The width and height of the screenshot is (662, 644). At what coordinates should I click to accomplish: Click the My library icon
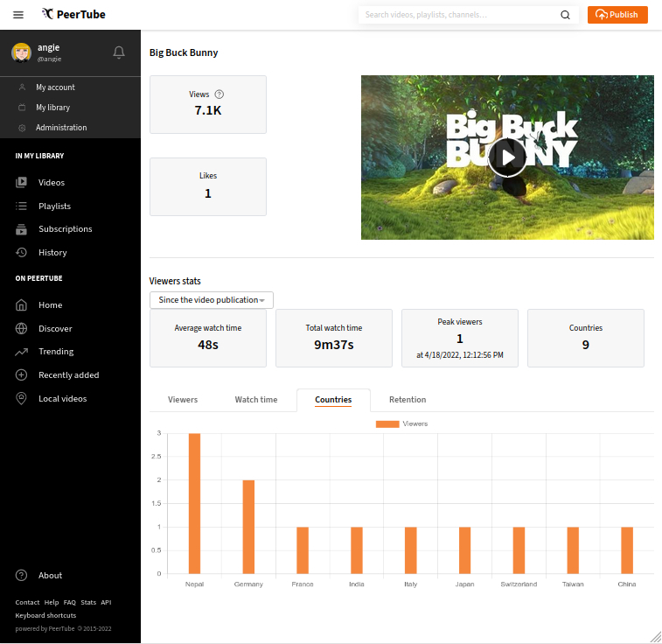point(22,108)
